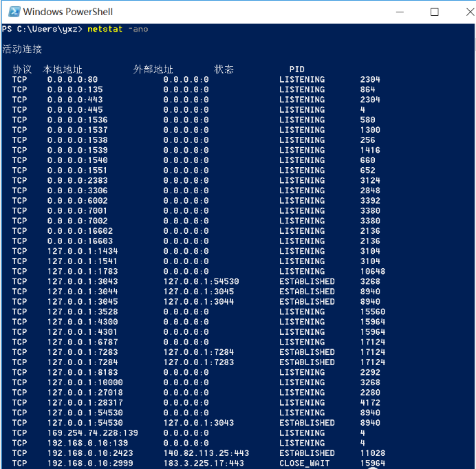Click local address 0.0.0.0:445
The width and height of the screenshot is (476, 469).
(x=75, y=109)
